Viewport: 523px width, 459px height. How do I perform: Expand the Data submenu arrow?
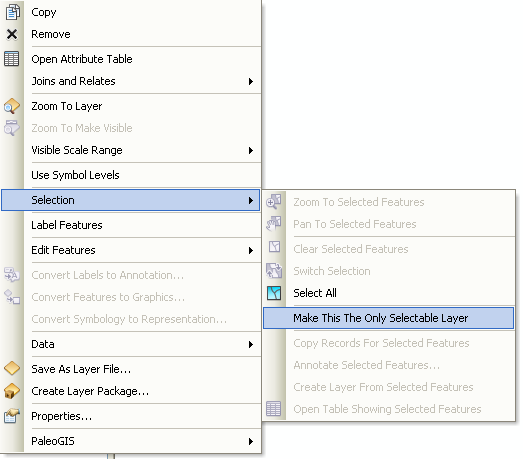coord(251,344)
